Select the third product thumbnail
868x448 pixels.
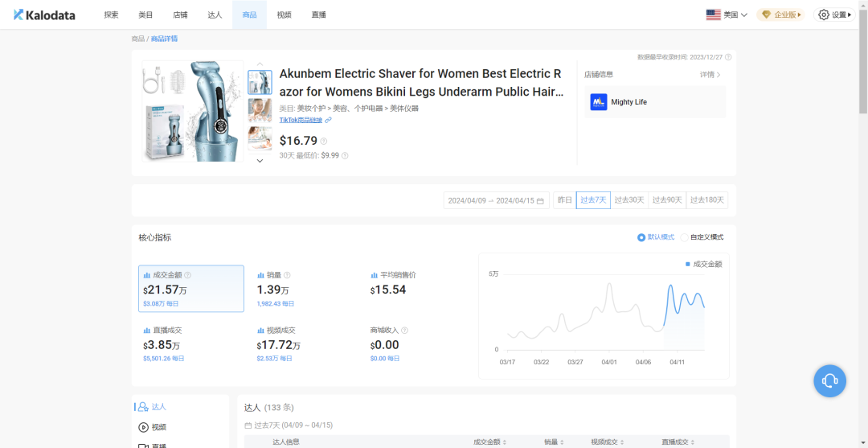tap(260, 138)
